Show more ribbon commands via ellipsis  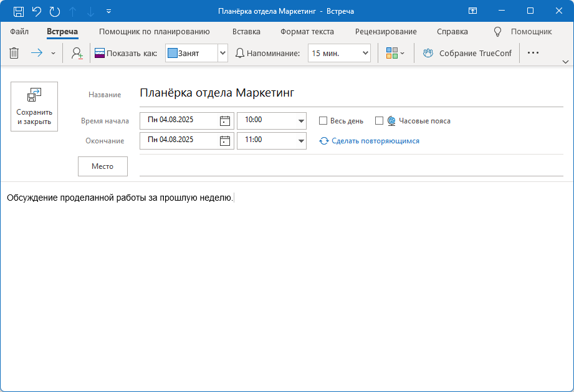(533, 53)
